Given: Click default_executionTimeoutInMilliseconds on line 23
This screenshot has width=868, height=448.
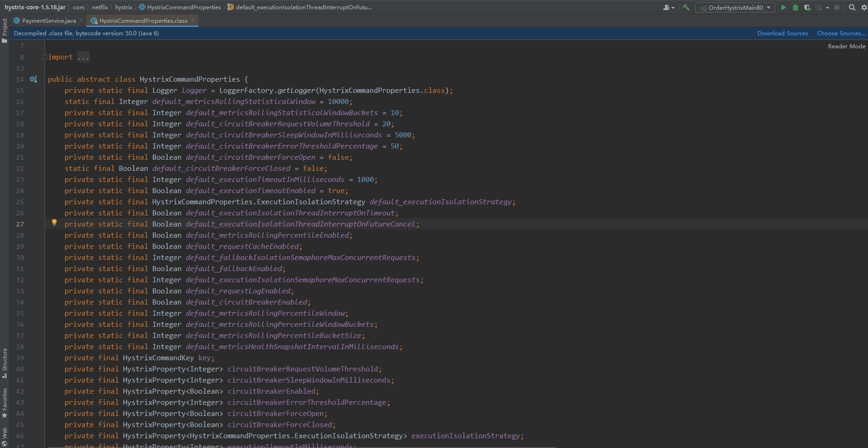Looking at the screenshot, I should [x=265, y=180].
